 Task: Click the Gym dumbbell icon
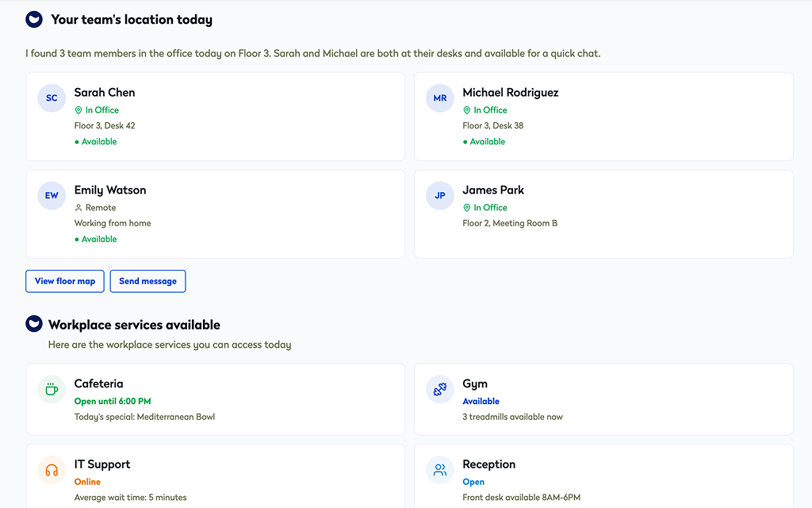[440, 390]
